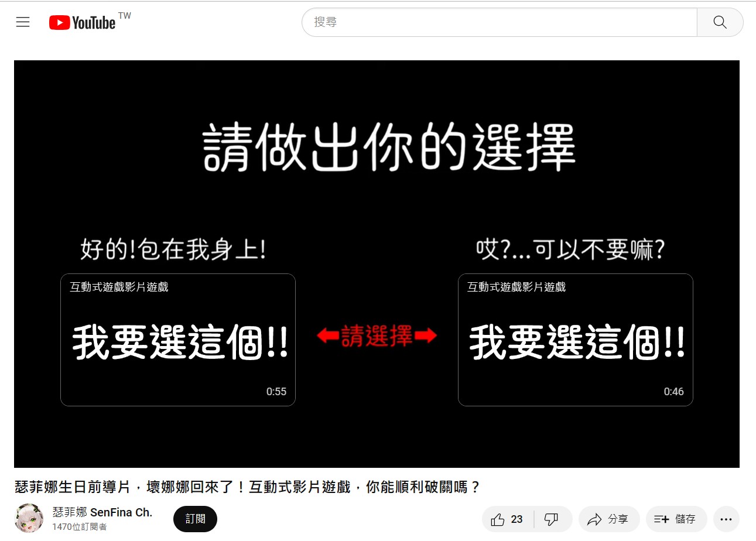The image size is (756, 541).
Task: Click the 請做出你的選擇 heading in video
Action: pos(389,147)
